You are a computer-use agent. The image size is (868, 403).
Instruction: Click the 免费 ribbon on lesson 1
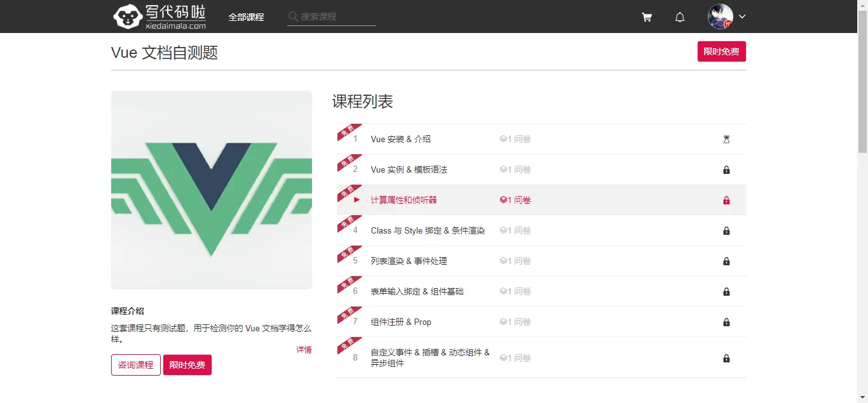coord(348,132)
